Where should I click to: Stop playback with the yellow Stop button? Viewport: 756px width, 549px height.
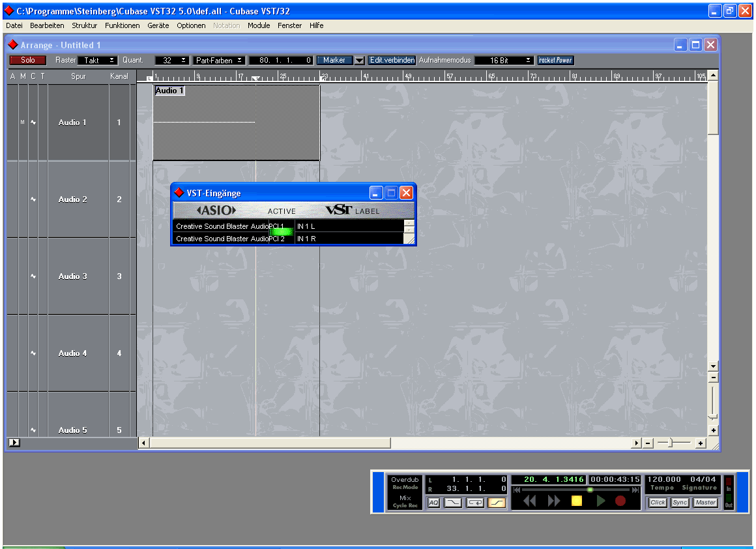tap(577, 501)
